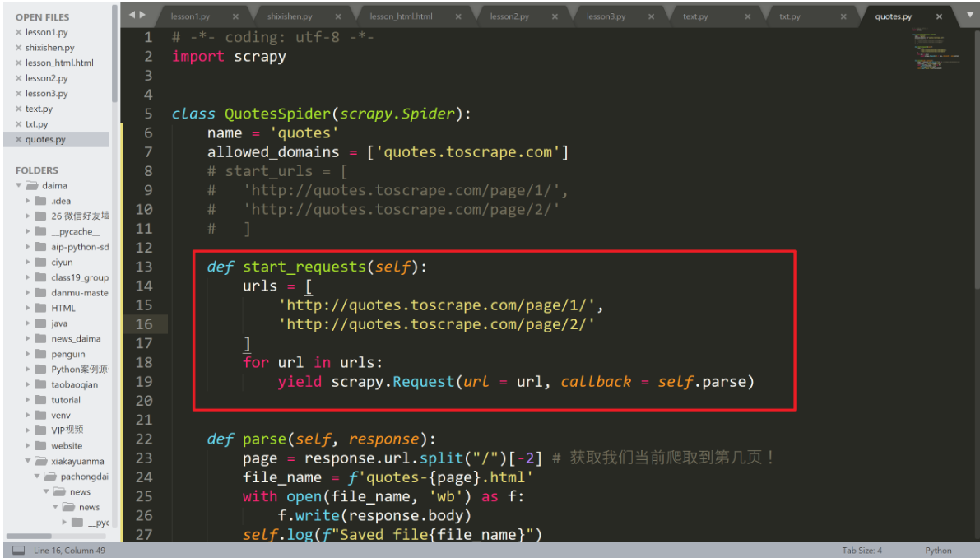The height and width of the screenshot is (558, 980).
Task: Collapse the xiakayuanma folder
Action: 27,461
